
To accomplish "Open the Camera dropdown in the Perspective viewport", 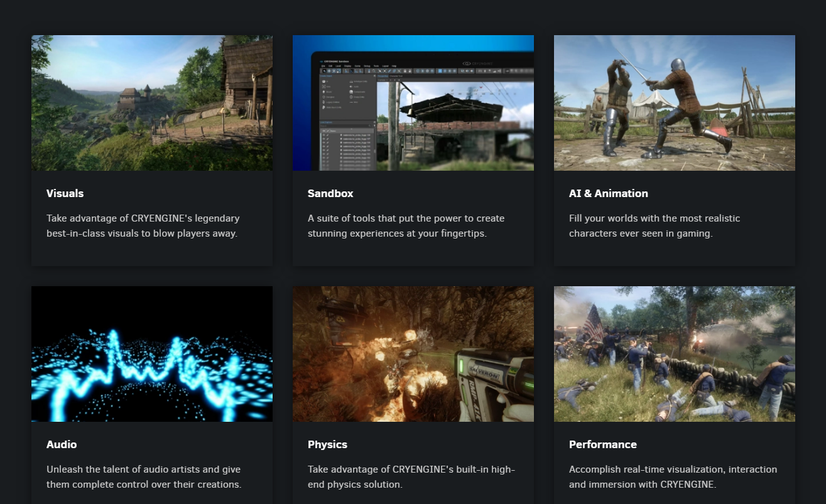I will click(x=381, y=80).
